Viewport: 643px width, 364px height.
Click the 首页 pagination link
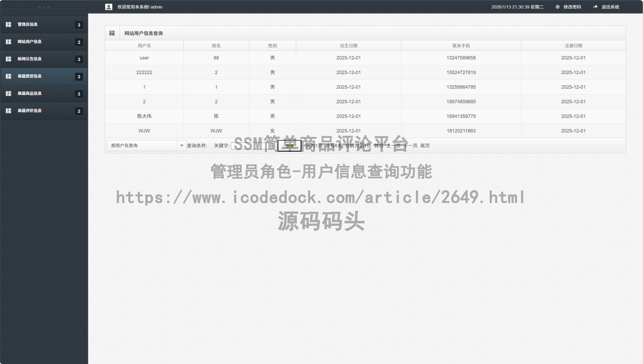coord(379,145)
